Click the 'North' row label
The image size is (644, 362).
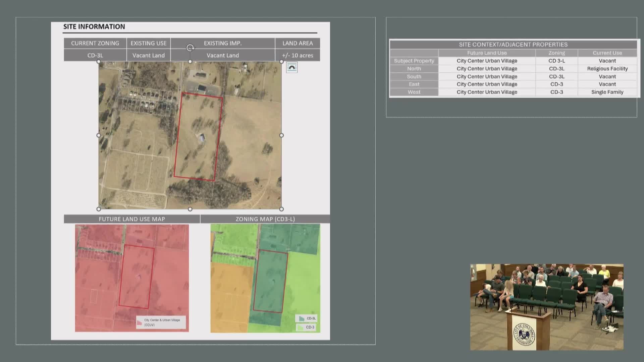coord(414,69)
